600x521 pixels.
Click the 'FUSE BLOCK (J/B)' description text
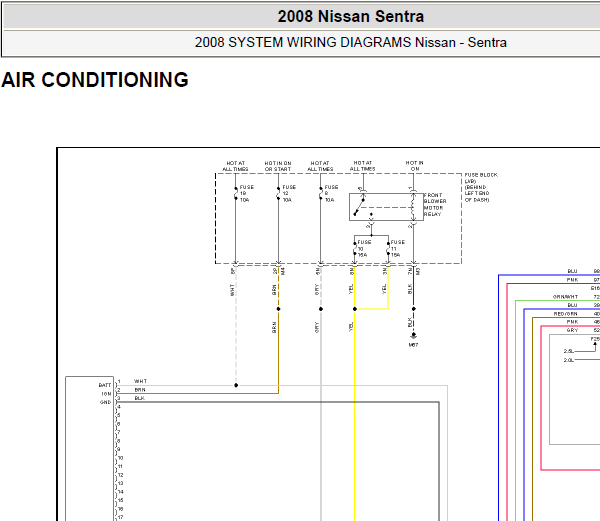(x=481, y=187)
